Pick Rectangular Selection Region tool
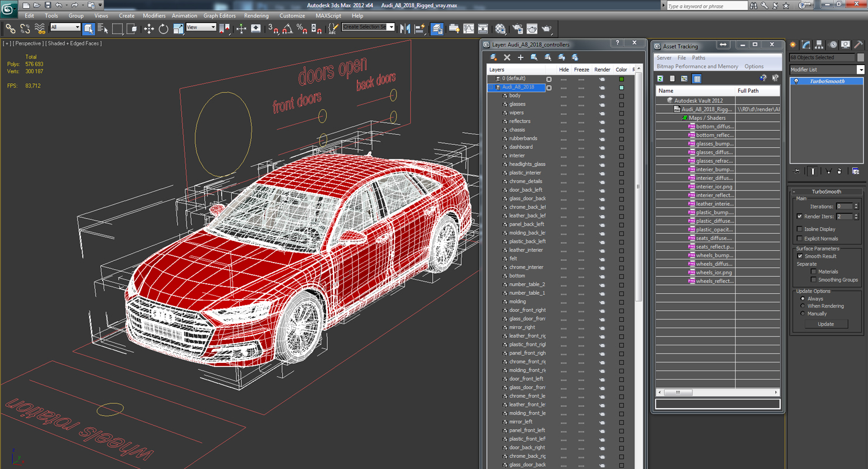The width and height of the screenshot is (868, 469). [117, 28]
